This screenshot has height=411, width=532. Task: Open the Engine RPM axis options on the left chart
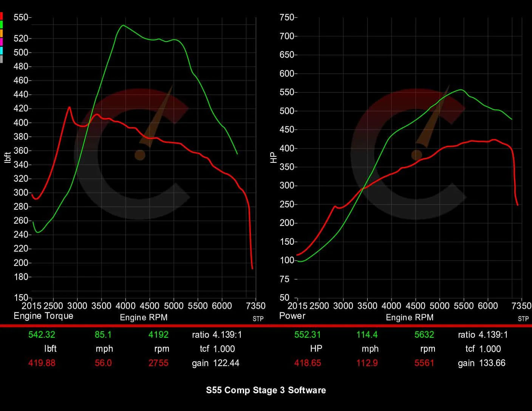click(x=144, y=317)
